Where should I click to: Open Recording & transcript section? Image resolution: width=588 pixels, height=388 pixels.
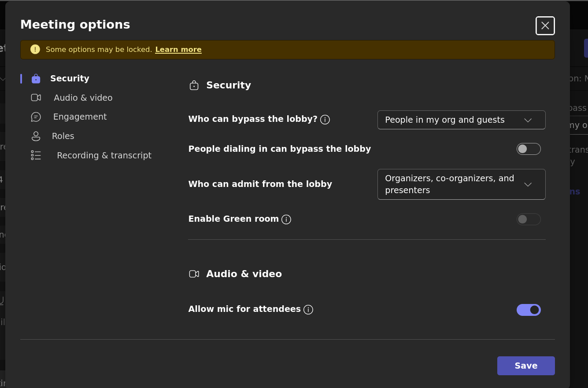coord(104,156)
